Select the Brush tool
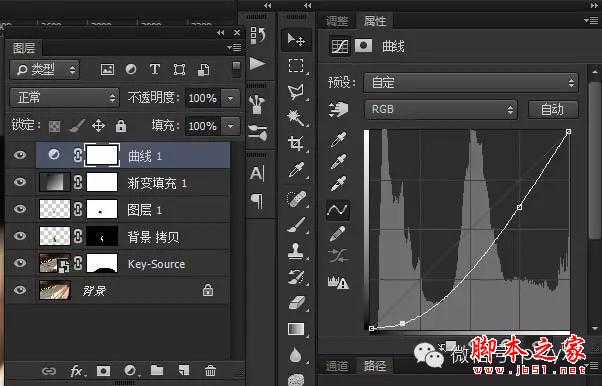This screenshot has width=602, height=386. coord(296,224)
